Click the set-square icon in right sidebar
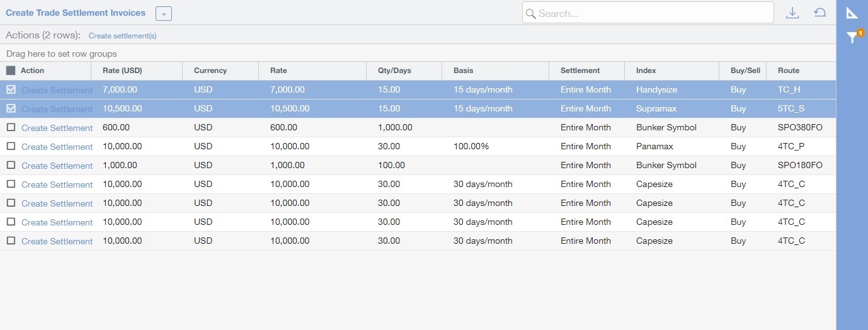Viewport: 868px width, 330px height. click(x=852, y=13)
